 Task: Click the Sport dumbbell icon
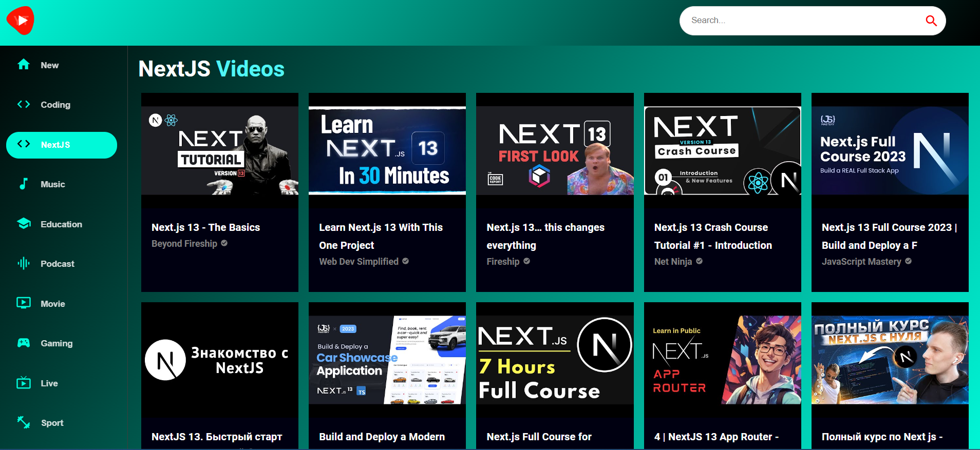[24, 422]
